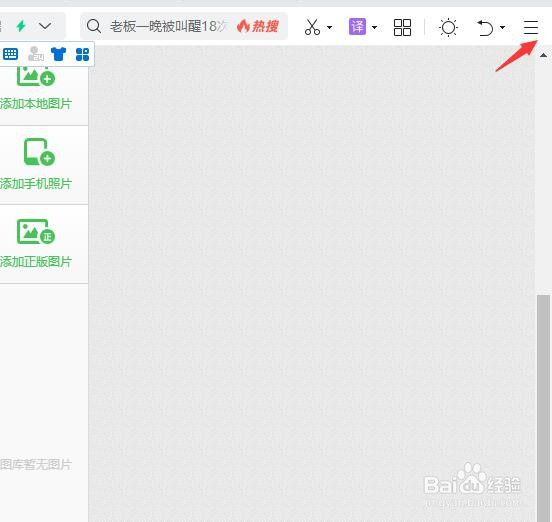Click the purple translate icon
The image size is (552, 522).
[x=357, y=27]
